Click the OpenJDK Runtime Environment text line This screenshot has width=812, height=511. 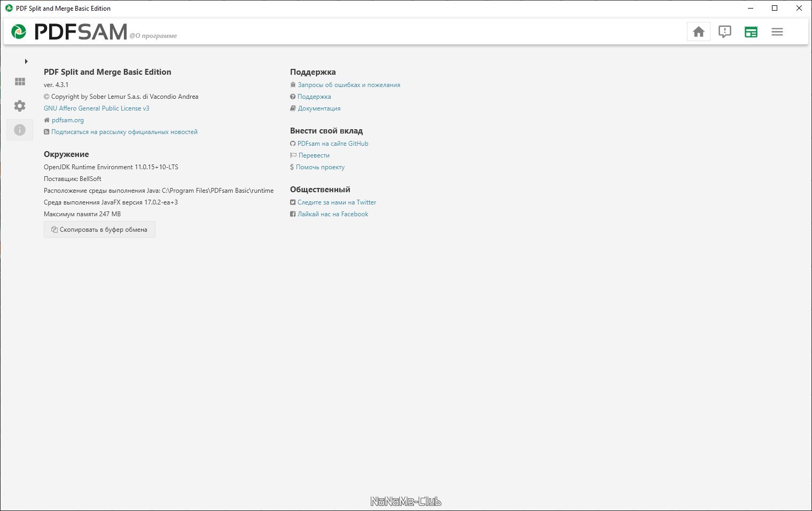pos(111,167)
